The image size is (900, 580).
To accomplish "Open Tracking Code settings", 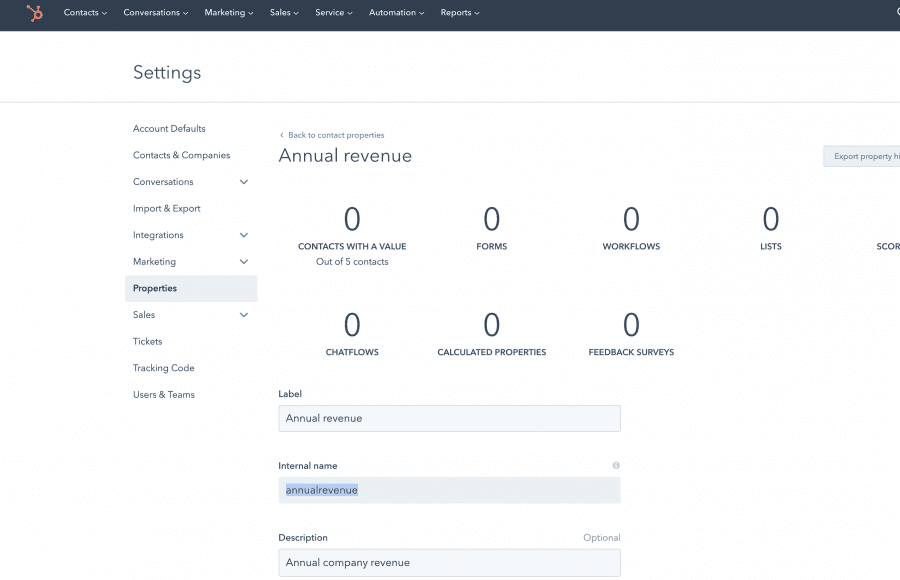I will pos(163,368).
